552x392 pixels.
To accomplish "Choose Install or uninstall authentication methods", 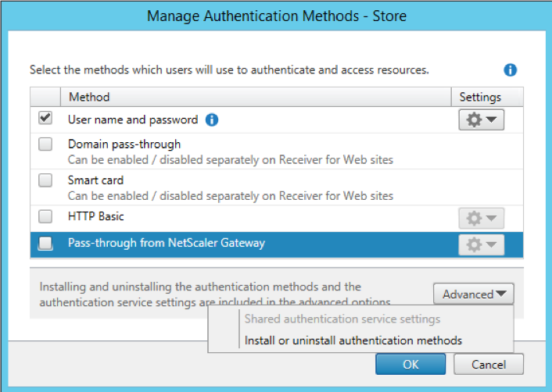I will (353, 340).
